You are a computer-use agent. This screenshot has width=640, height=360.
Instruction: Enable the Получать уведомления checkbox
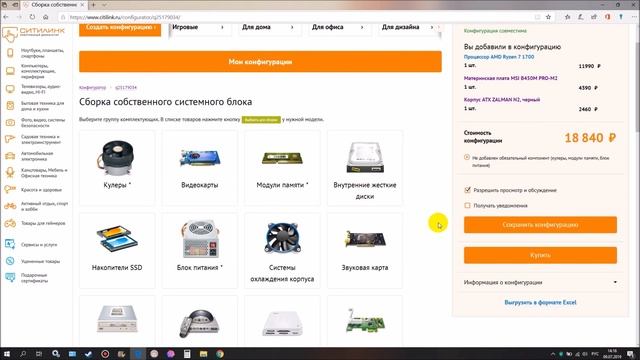[x=467, y=205]
